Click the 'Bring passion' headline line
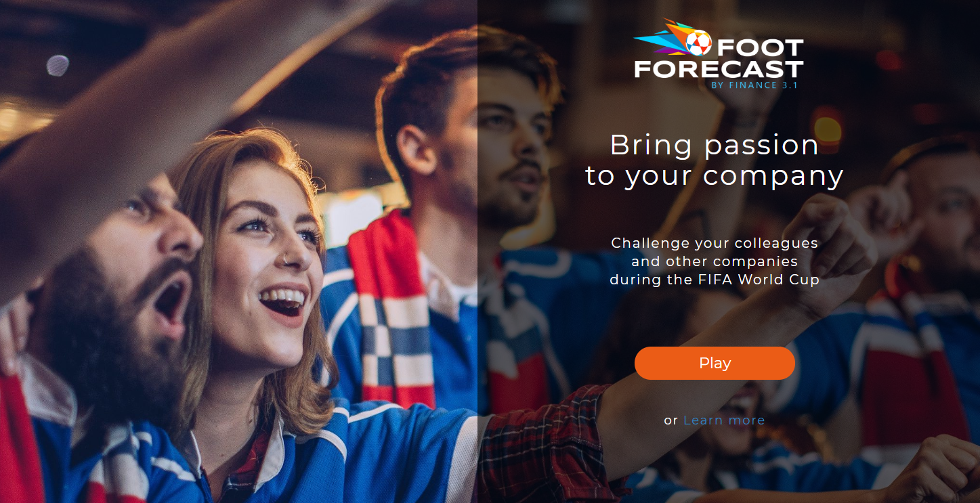Image resolution: width=980 pixels, height=503 pixels. point(715,145)
